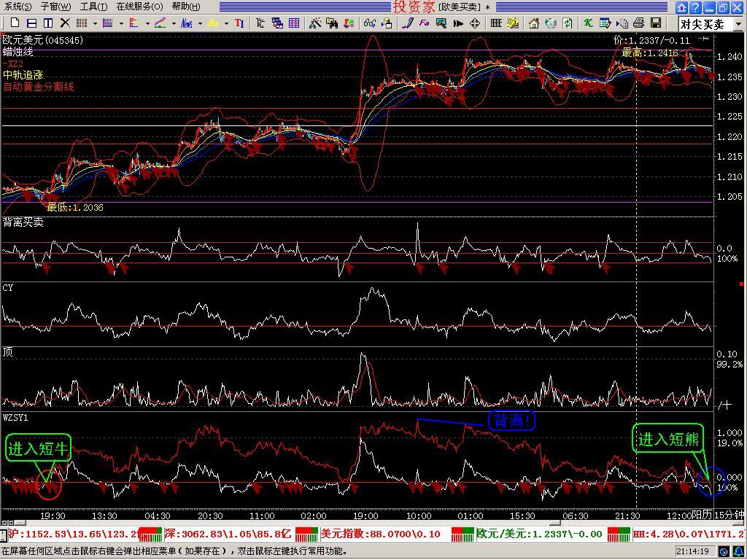This screenshot has height=560, width=747.
Task: Select the 背离买卖 indicator panel title
Action: click(x=23, y=222)
